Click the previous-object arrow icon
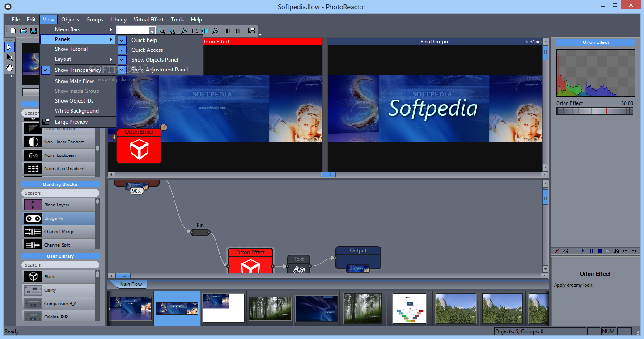 (625, 251)
